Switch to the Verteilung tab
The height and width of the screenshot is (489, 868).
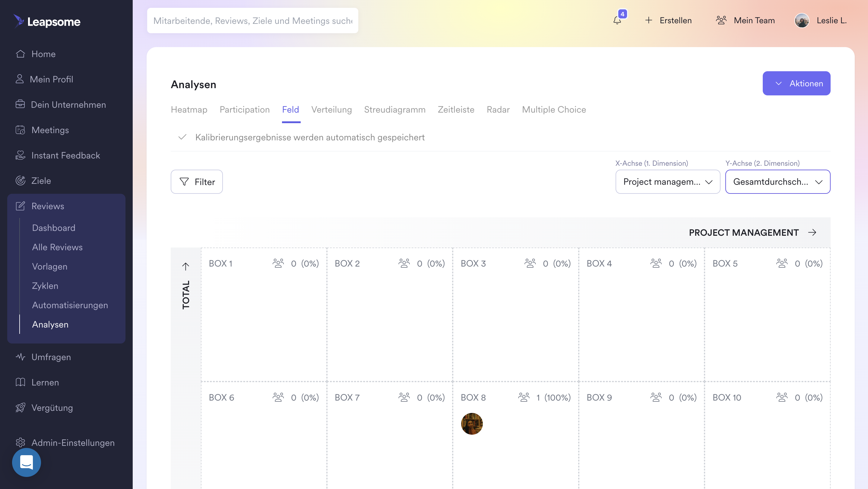tap(331, 110)
